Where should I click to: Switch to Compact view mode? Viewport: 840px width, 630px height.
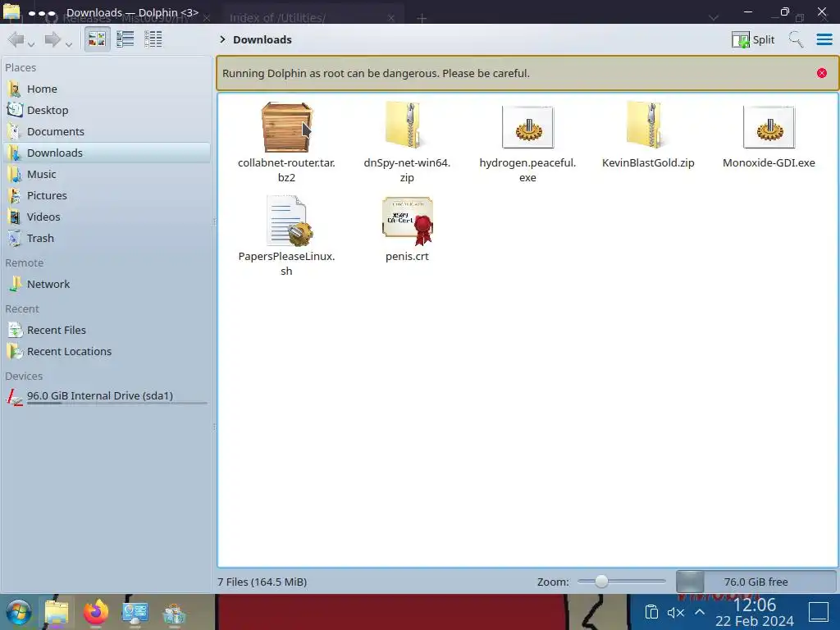click(x=126, y=39)
